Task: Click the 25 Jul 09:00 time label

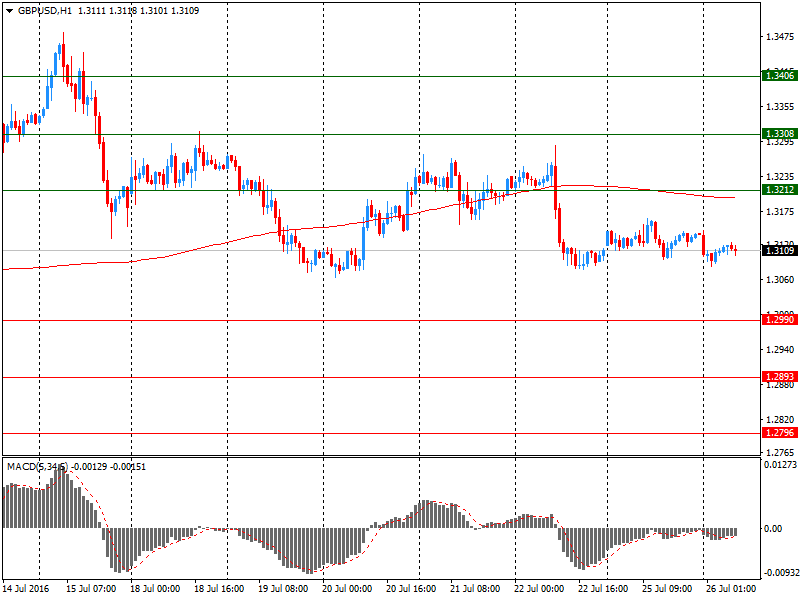Action: point(667,589)
